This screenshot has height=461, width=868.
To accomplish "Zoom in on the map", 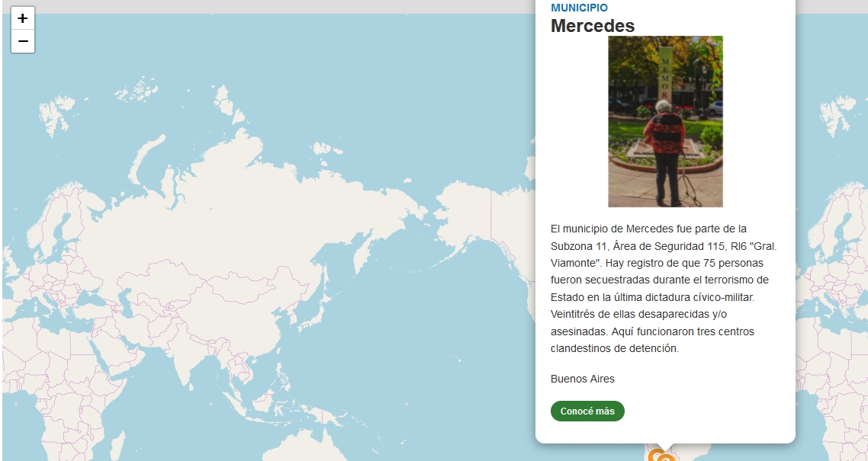I will click(23, 18).
